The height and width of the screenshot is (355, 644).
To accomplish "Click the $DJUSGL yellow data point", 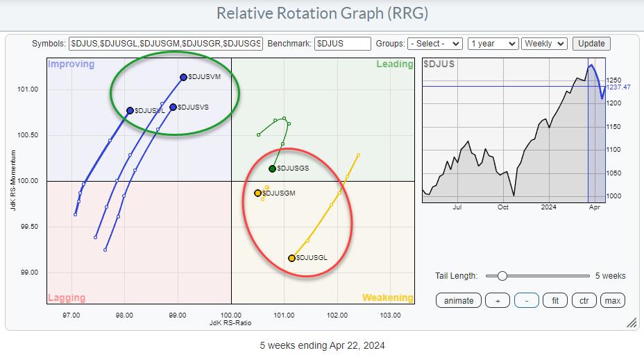I will click(x=291, y=258).
